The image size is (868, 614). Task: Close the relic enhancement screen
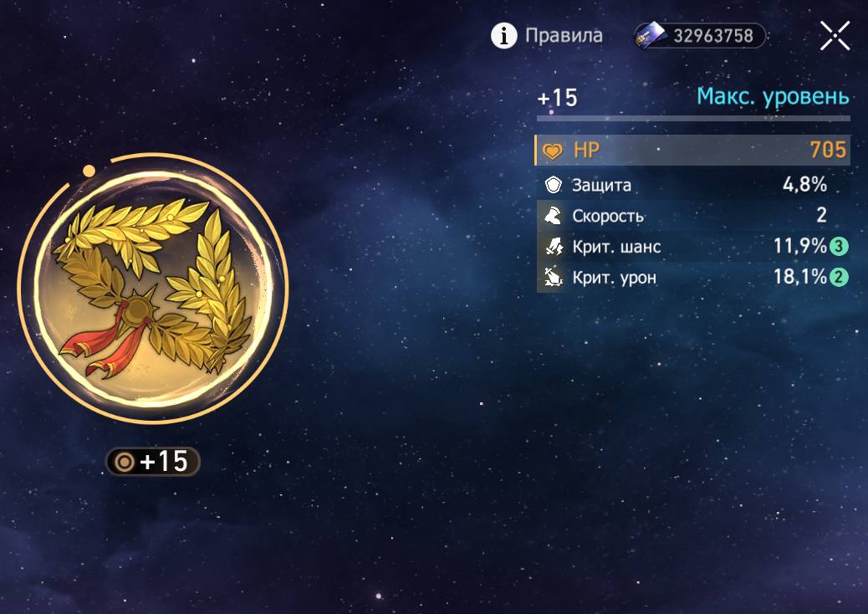point(835,36)
